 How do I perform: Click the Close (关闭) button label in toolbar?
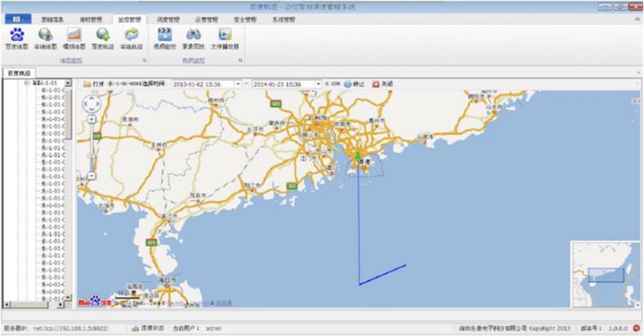tap(387, 84)
